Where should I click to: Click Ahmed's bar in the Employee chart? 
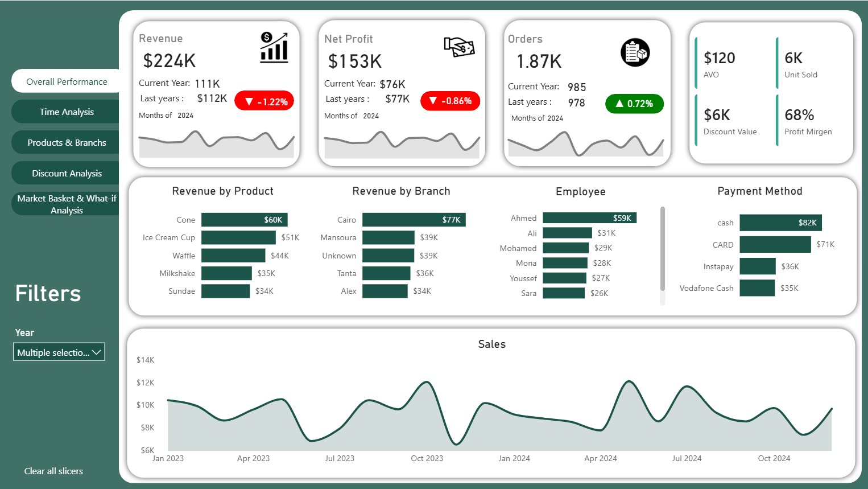589,218
